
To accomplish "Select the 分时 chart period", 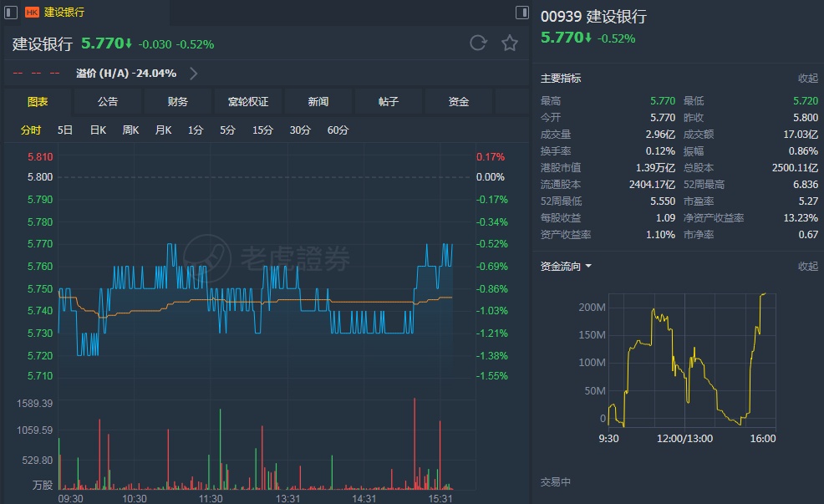I will pos(30,130).
